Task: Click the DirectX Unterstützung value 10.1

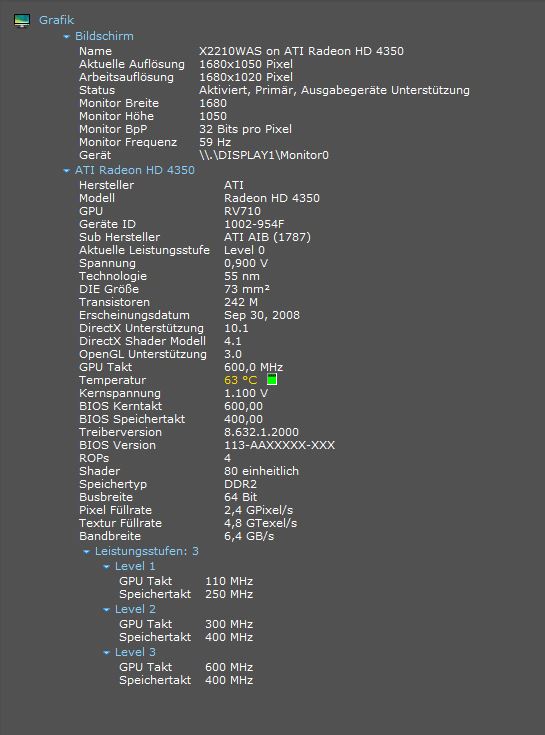Action: point(236,329)
